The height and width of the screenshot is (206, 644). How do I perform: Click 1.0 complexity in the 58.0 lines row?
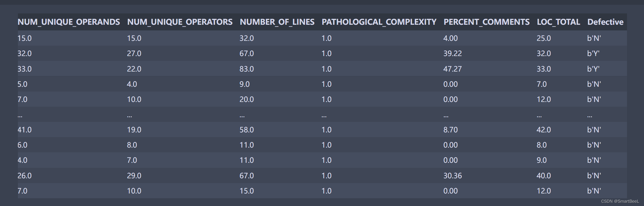326,130
